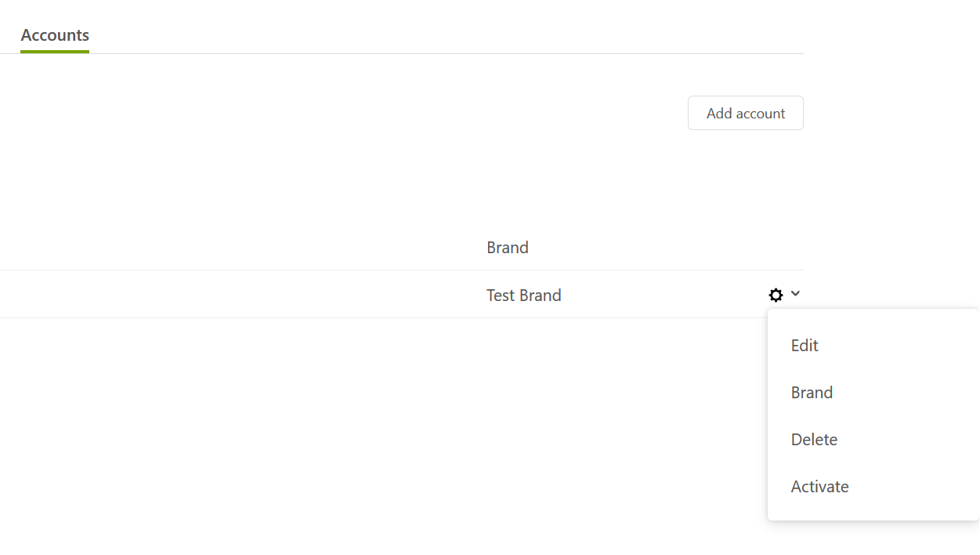Edit the Test Brand account

(x=805, y=346)
